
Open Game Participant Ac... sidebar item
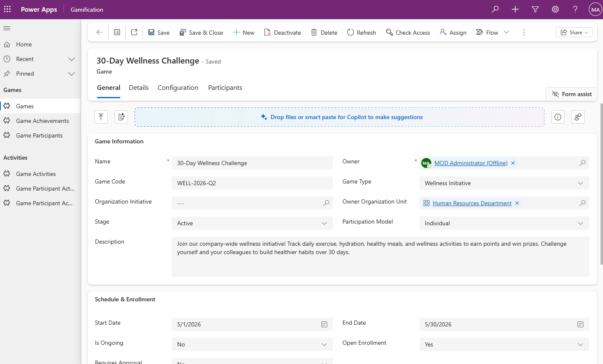(40, 203)
